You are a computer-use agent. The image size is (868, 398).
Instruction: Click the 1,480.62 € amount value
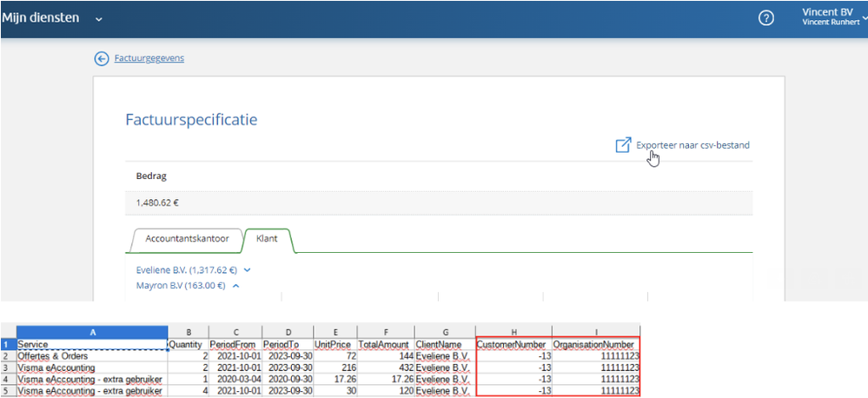pos(157,202)
